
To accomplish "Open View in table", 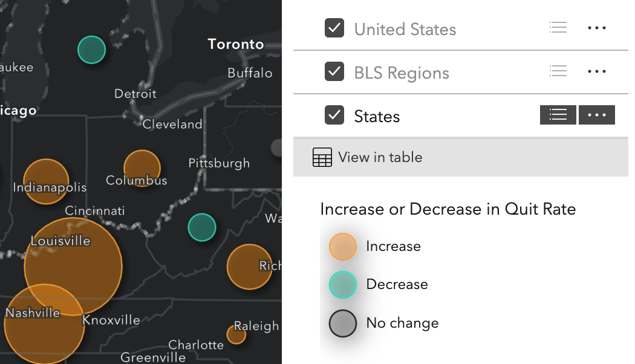I will 380,157.
